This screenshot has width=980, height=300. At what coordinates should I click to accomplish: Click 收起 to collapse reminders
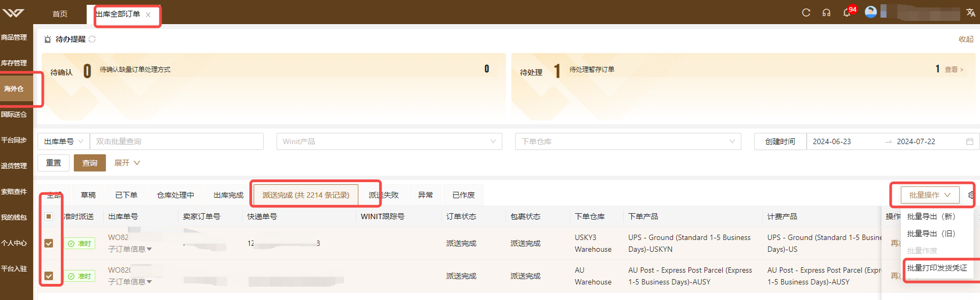coord(966,39)
